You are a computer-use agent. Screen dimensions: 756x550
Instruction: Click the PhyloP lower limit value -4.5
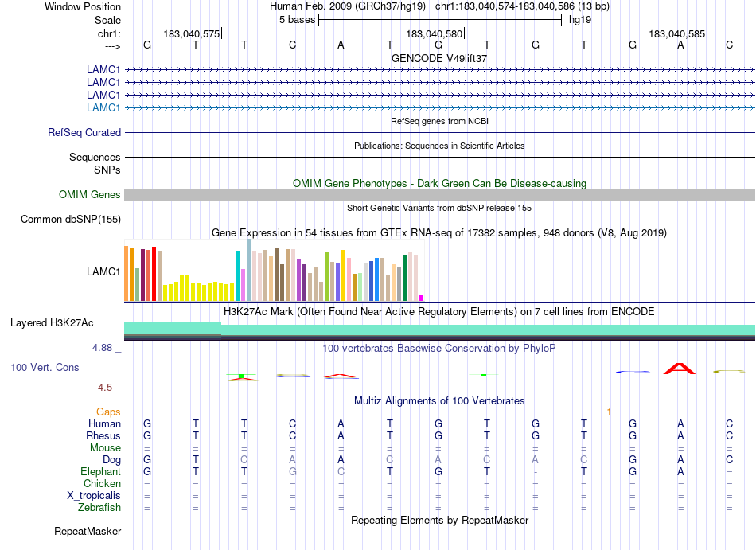(103, 388)
